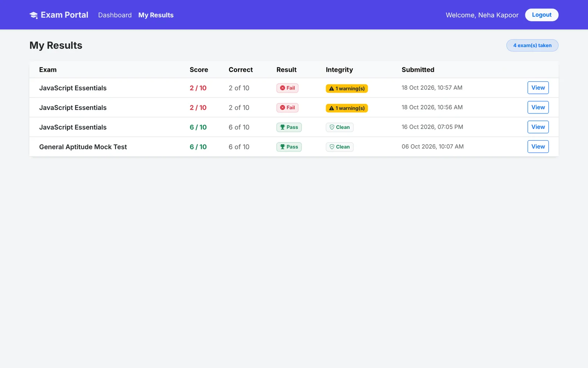The image size is (588, 368).
Task: Click JavaScript Essentials name in 07:05 PM row
Action: (73, 127)
